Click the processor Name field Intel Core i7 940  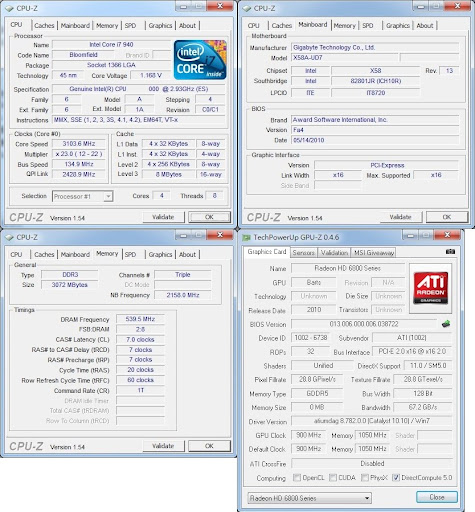111,45
